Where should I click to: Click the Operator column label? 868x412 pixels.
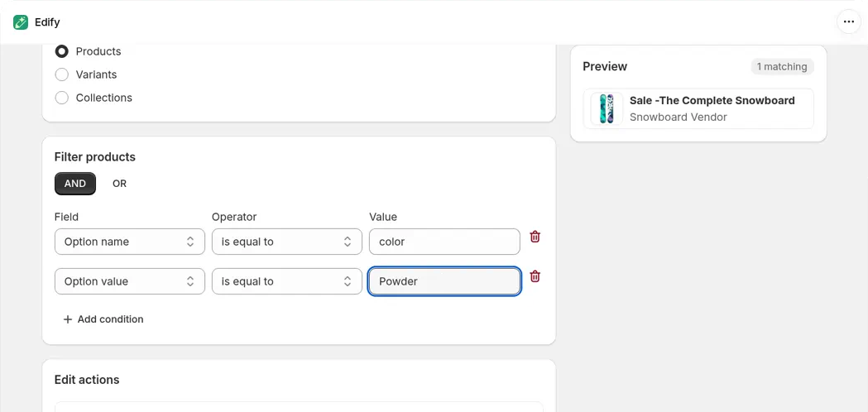click(234, 217)
